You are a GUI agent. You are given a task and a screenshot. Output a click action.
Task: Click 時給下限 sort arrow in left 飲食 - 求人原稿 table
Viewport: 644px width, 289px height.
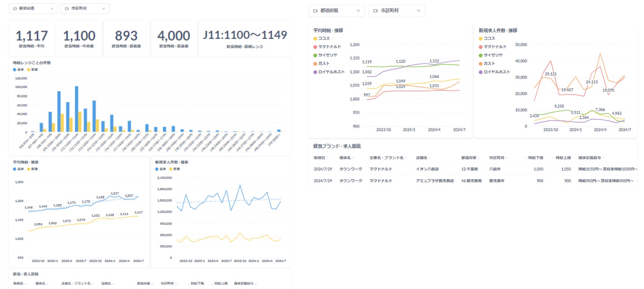click(188, 284)
